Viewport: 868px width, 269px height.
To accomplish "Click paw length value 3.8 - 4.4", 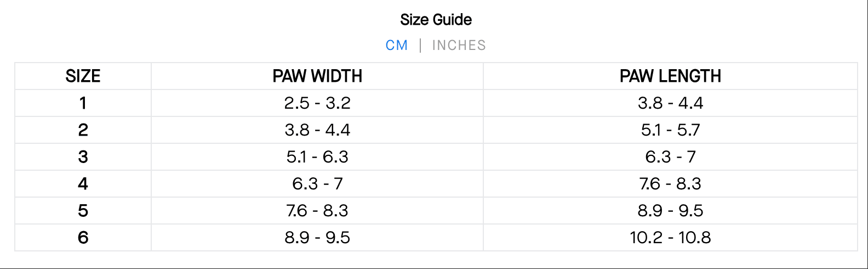I will [x=670, y=103].
